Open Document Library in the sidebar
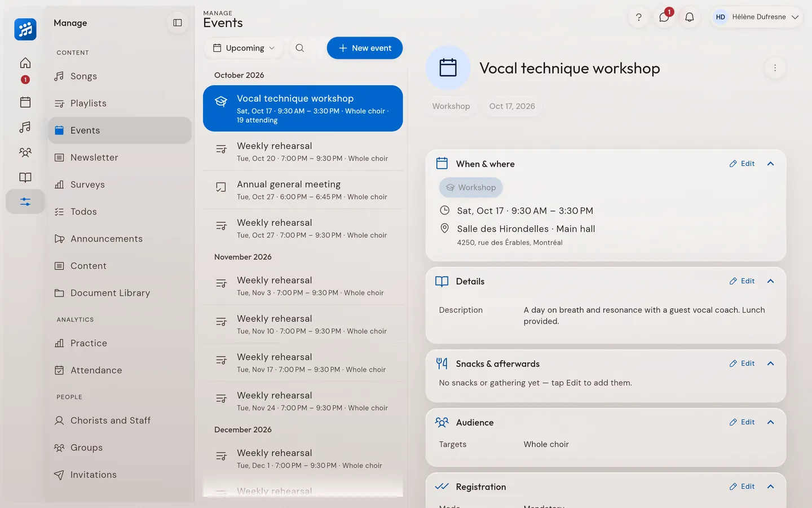 (x=120, y=293)
